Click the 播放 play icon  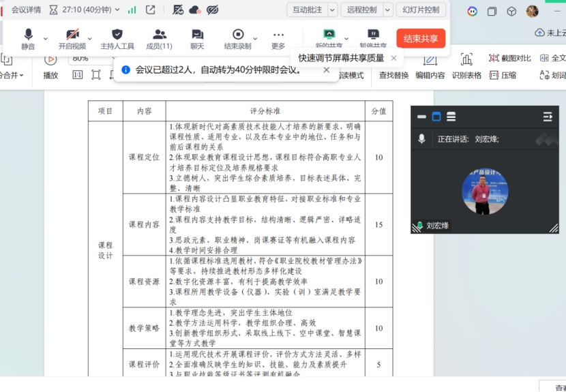click(50, 59)
